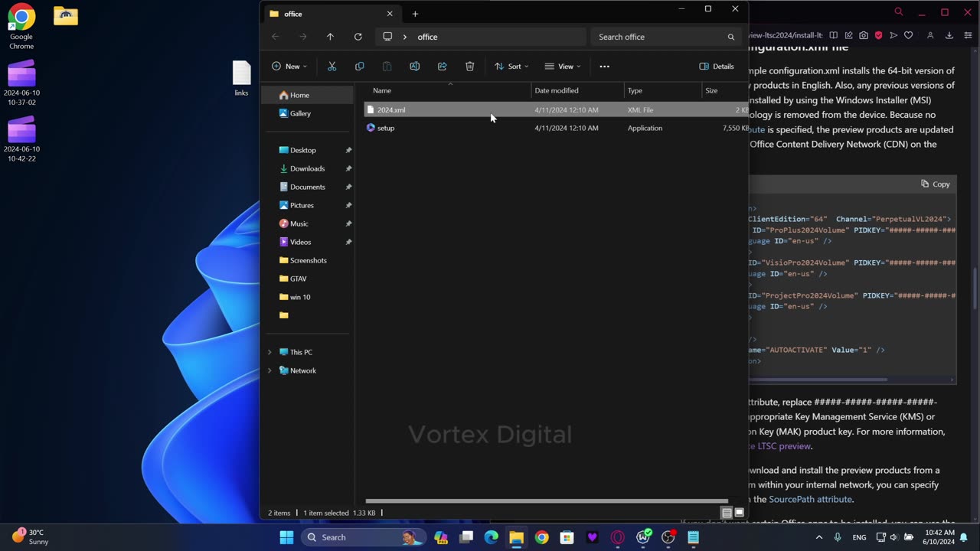Open the View dropdown menu

pos(562,67)
